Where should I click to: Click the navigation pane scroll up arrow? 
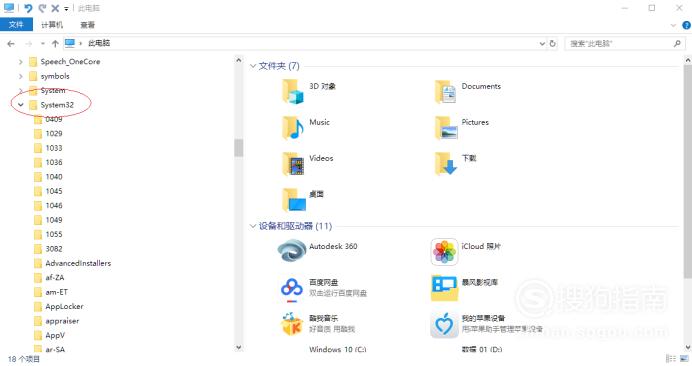239,60
